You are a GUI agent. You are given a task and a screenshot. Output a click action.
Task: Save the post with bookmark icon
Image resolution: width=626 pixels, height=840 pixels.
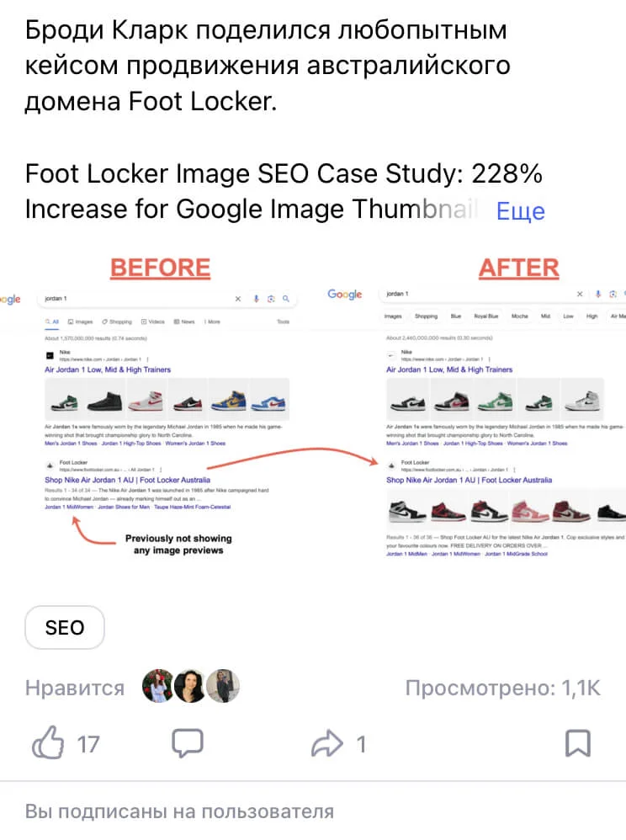[578, 743]
